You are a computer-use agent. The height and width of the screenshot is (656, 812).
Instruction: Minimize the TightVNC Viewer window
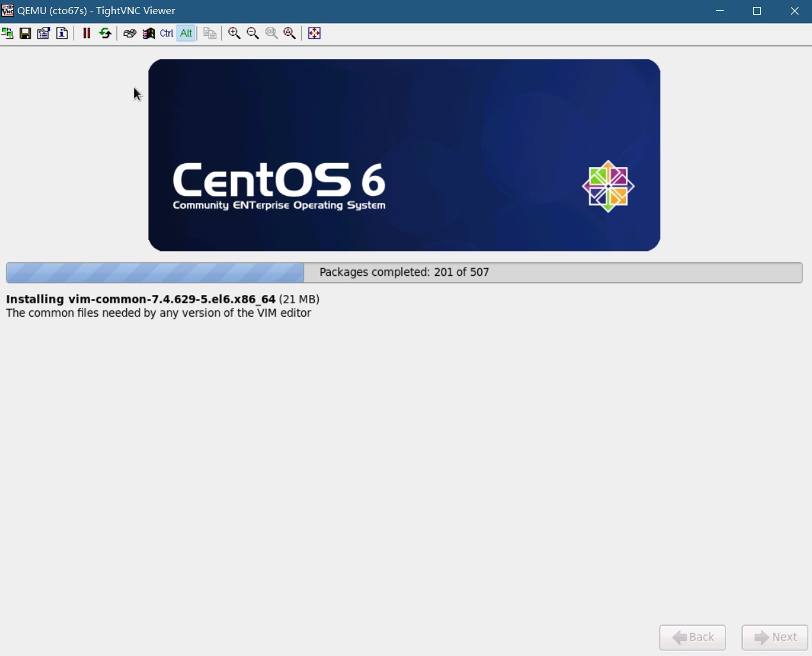pyautogui.click(x=720, y=11)
